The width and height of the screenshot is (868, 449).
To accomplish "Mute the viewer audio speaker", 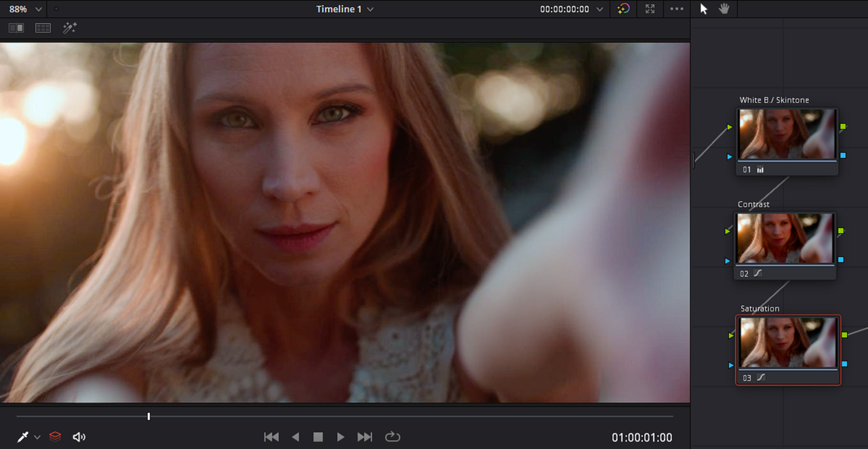I will tap(79, 437).
